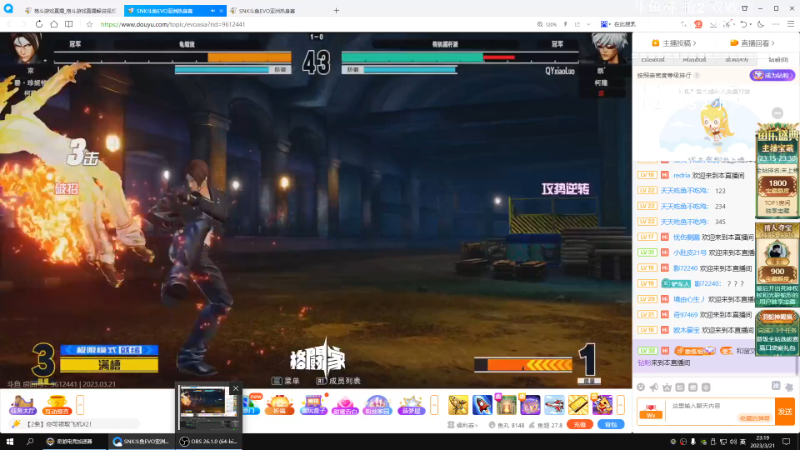This screenshot has width=800, height=450.
Task: Click the 财神告白 pink heart activity icon
Action: 345,405
